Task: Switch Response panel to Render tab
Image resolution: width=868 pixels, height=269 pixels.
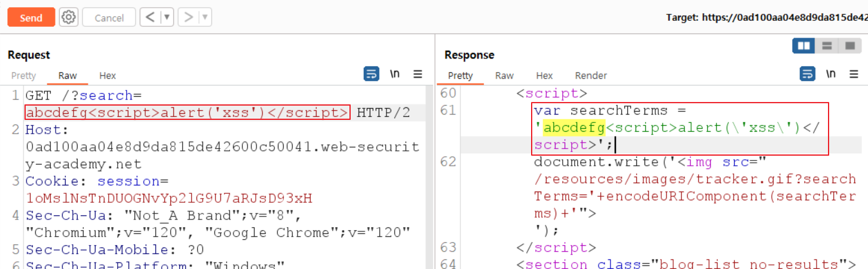Action: point(591,76)
